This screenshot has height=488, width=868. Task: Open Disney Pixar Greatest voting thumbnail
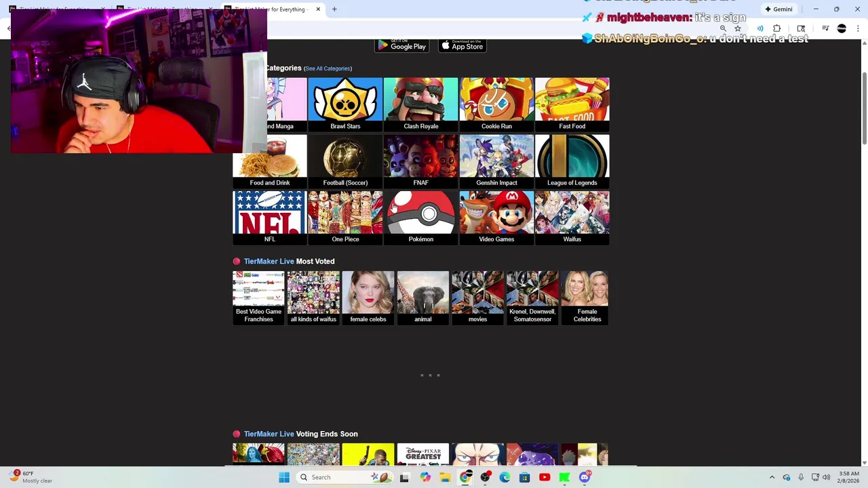click(x=423, y=455)
